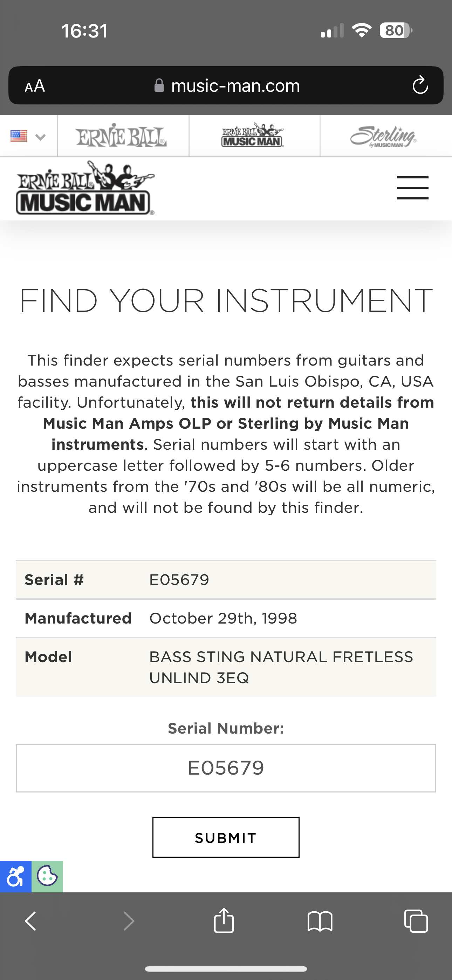Open the cookie preferences icon
This screenshot has height=980, width=452.
coord(47,877)
